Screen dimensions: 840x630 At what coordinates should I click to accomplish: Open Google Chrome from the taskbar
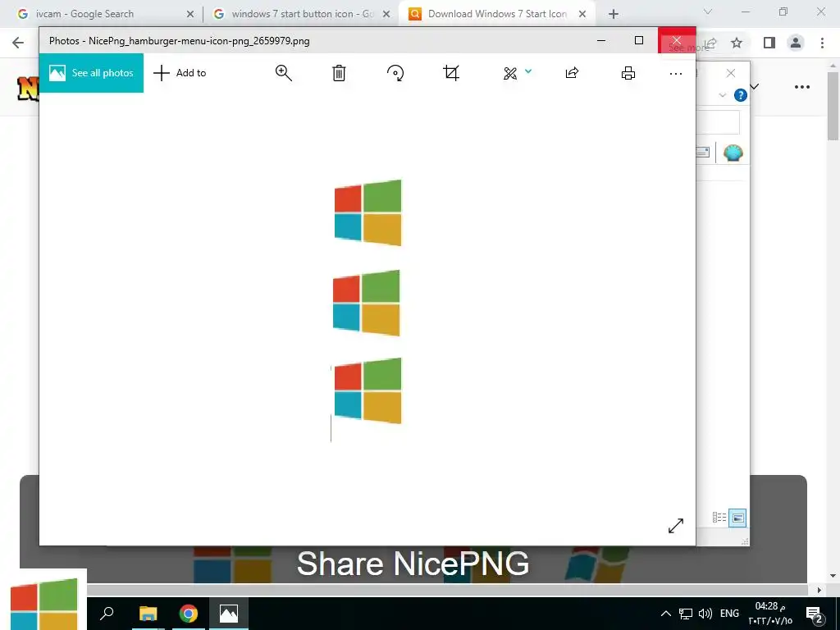click(x=188, y=613)
